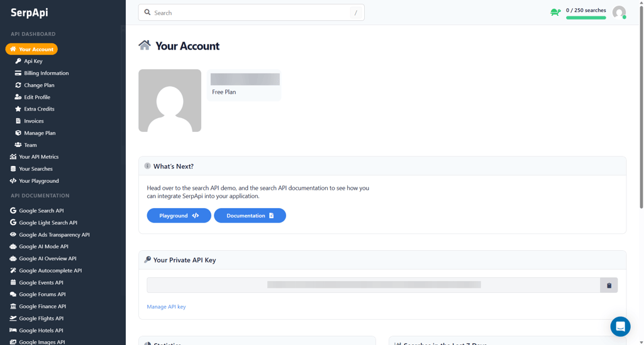Click the home icon beside Your Account heading
The image size is (644, 345).
[x=145, y=45]
